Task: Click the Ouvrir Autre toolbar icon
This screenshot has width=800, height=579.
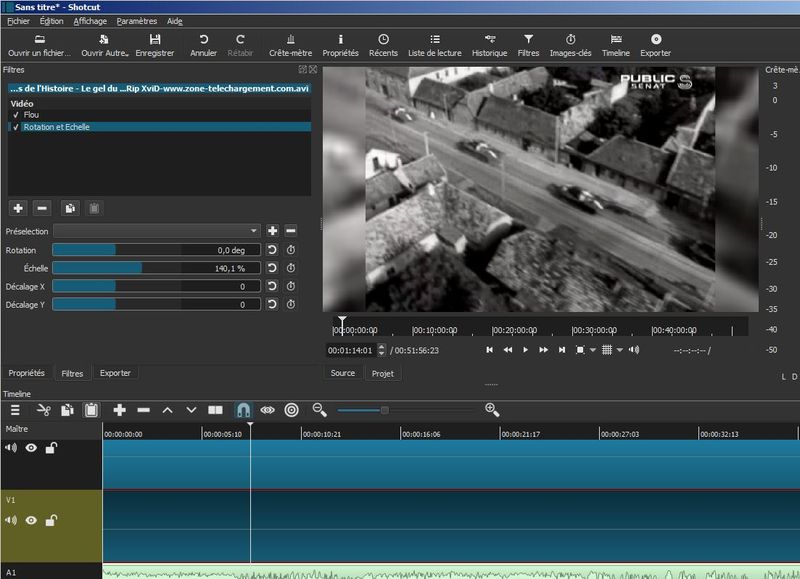Action: pyautogui.click(x=104, y=45)
